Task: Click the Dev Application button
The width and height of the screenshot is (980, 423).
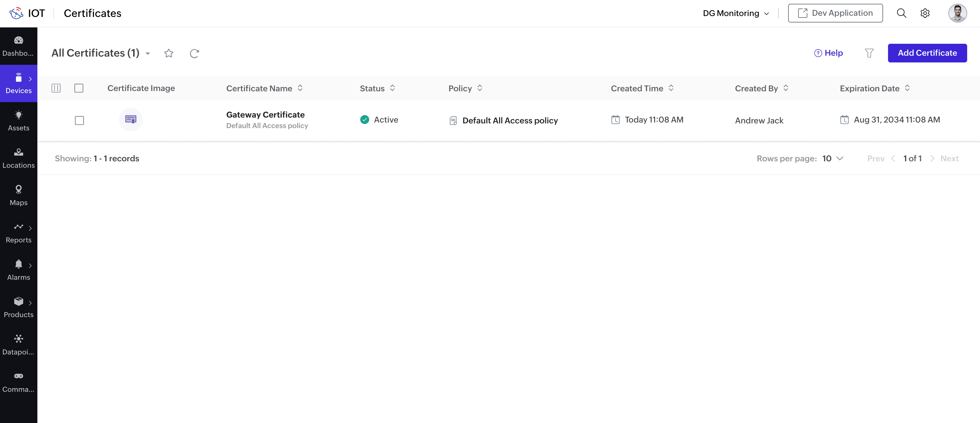Action: 835,13
